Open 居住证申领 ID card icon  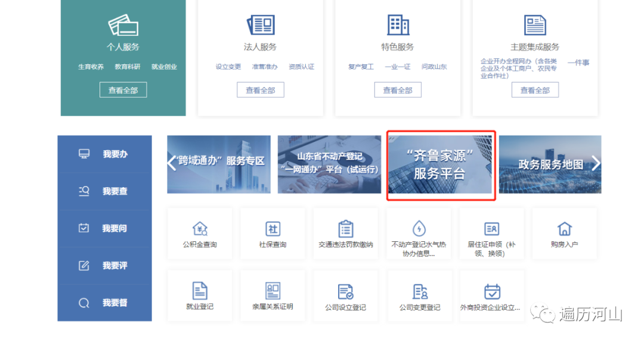click(491, 229)
